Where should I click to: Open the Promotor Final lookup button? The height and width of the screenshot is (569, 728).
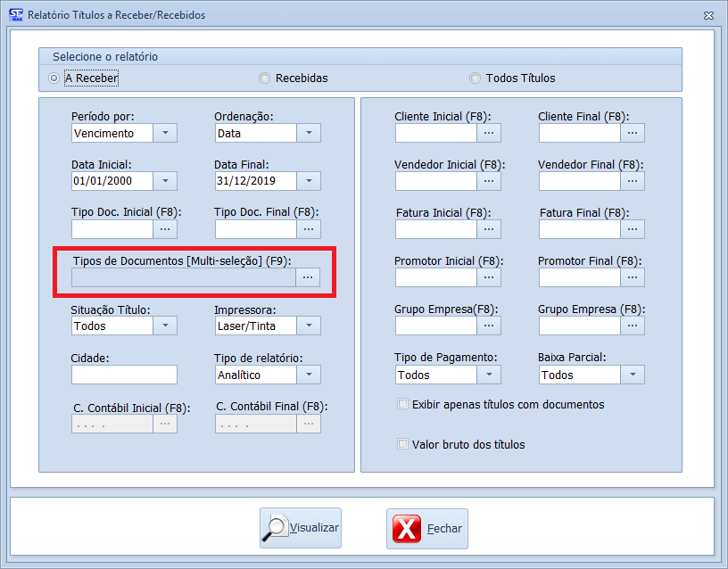click(633, 277)
